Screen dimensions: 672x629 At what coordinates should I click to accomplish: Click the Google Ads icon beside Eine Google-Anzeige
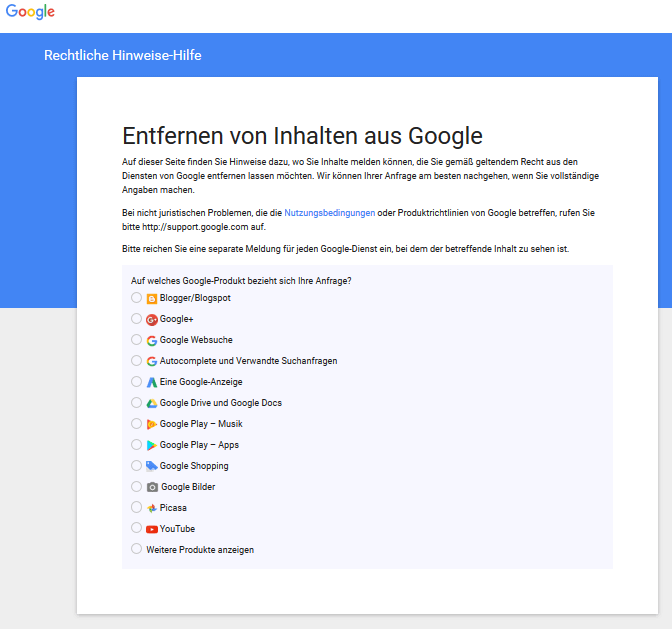click(x=152, y=382)
